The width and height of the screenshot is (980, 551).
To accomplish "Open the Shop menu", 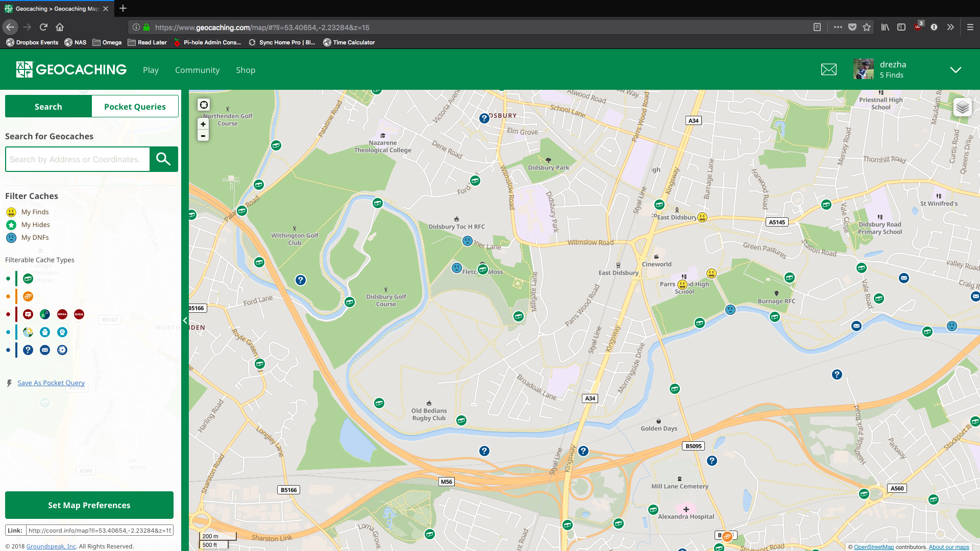I will 246,70.
